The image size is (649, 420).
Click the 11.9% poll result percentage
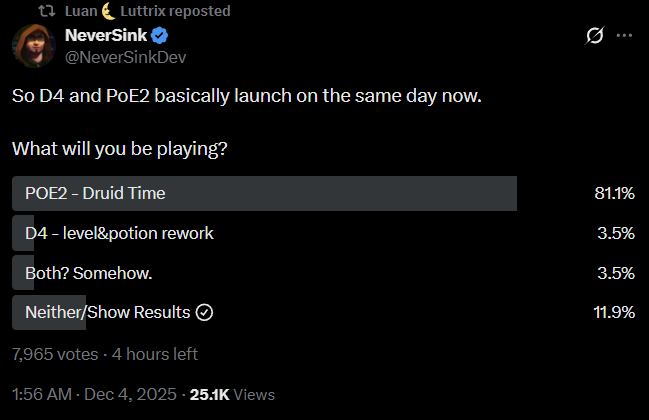tap(615, 312)
